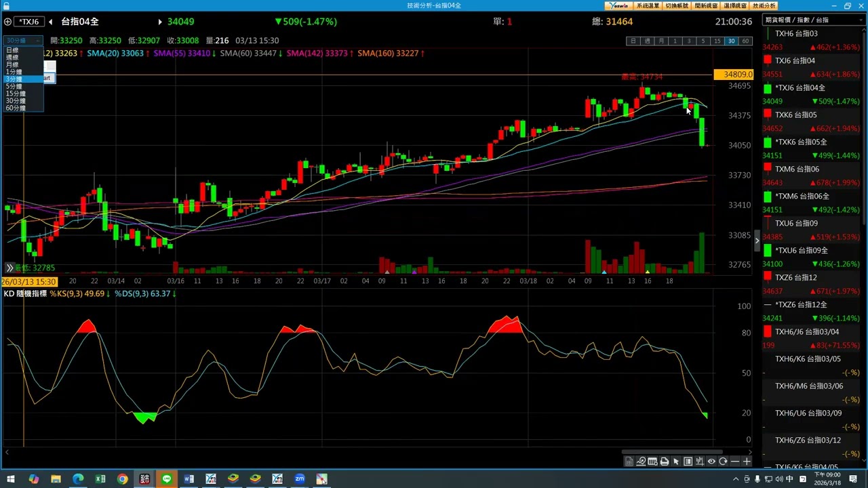Zoom out chart with minus icon
This screenshot has width=868, height=488.
click(x=735, y=462)
